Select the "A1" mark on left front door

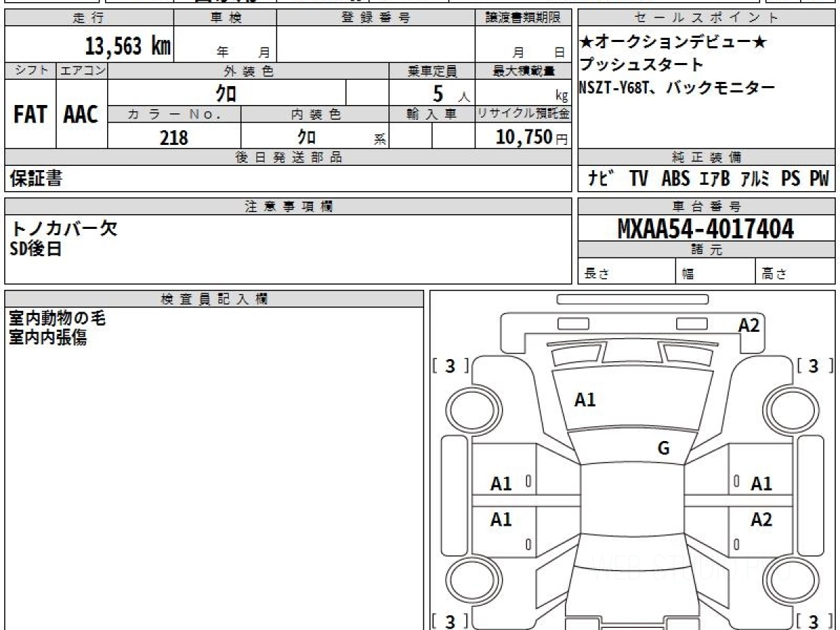(501, 484)
